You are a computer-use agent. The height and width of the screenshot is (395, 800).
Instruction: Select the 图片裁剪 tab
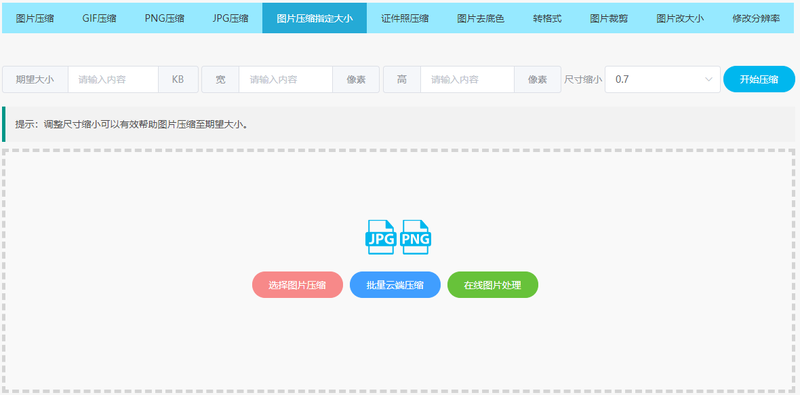tap(609, 19)
